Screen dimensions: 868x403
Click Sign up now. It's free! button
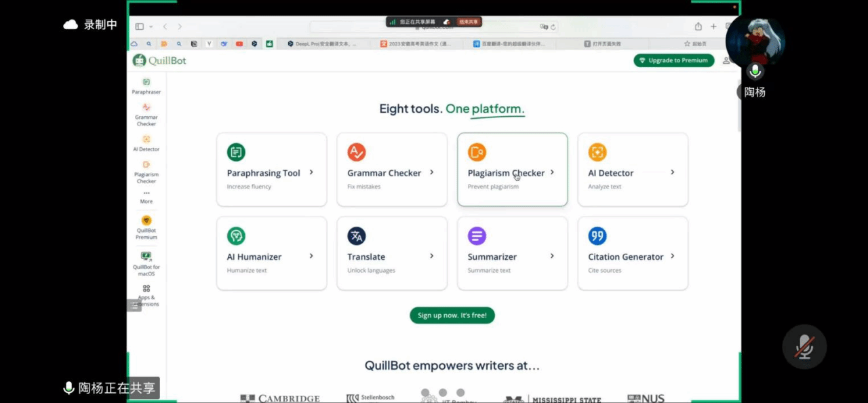click(452, 315)
